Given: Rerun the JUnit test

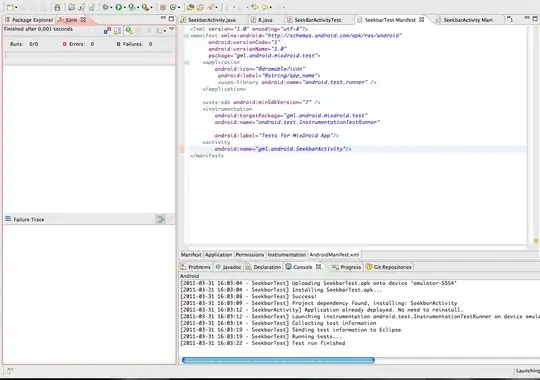Looking at the screenshot, I should point(129,31).
